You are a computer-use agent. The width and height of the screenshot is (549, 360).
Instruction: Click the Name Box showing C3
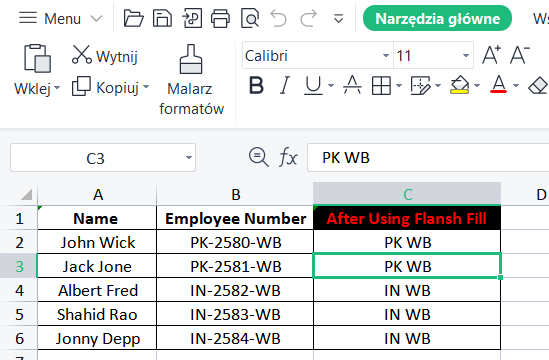click(96, 158)
